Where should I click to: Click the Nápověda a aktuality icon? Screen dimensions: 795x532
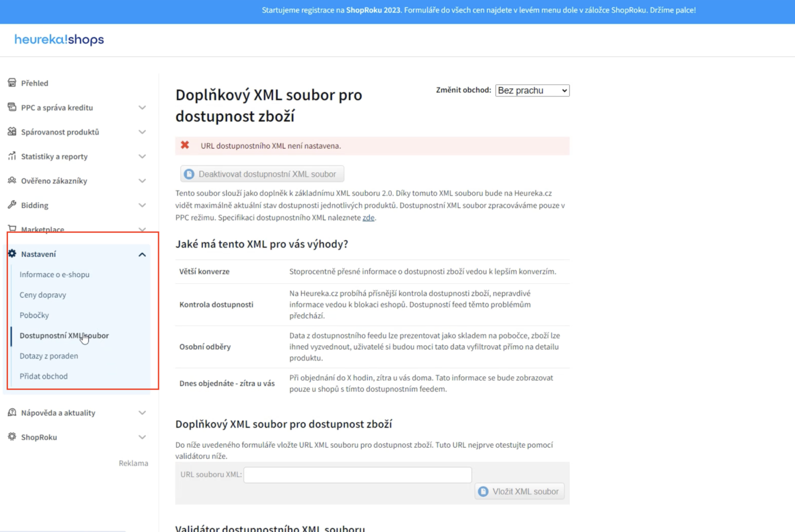[x=12, y=412]
